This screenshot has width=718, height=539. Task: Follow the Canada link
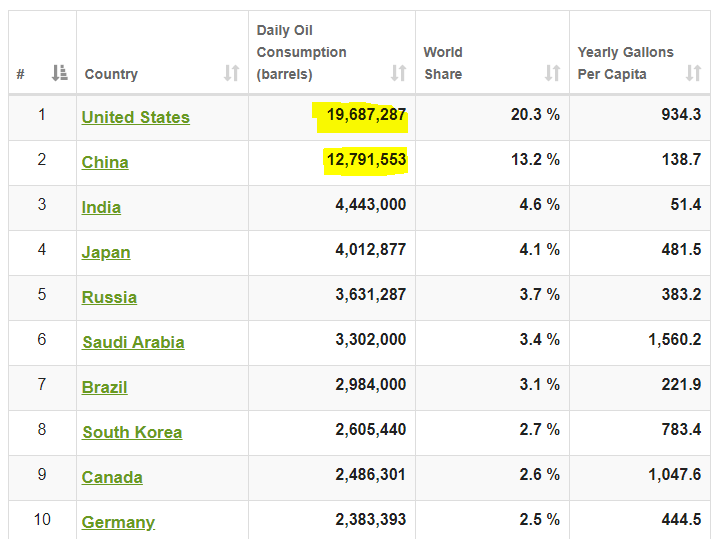(112, 477)
